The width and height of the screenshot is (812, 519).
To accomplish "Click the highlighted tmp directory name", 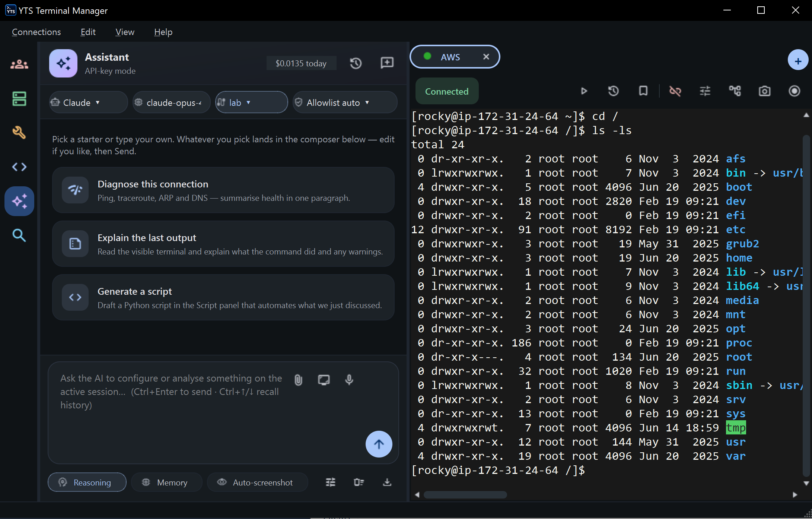I will pos(736,428).
